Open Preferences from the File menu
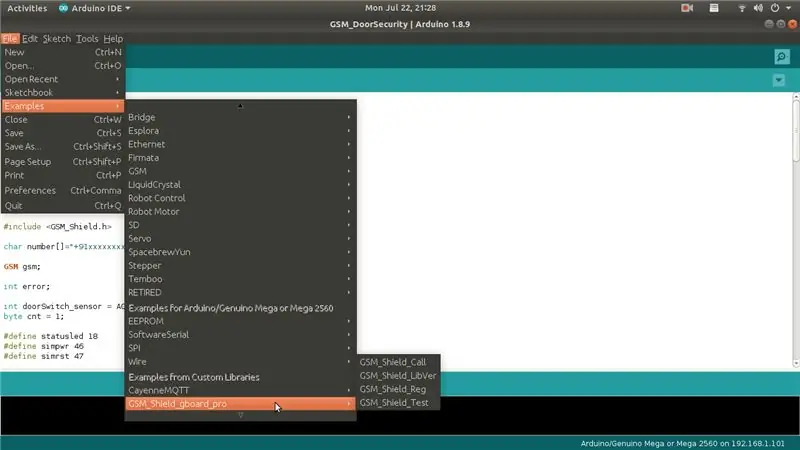 click(x=63, y=190)
